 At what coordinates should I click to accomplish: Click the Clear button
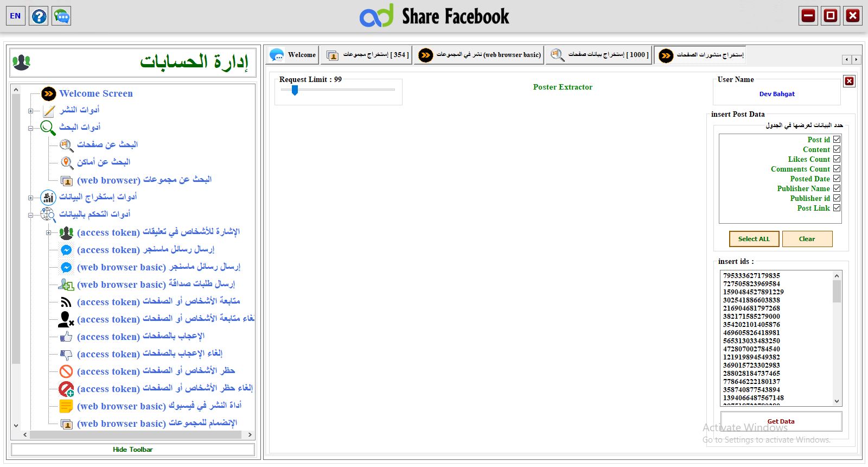807,239
